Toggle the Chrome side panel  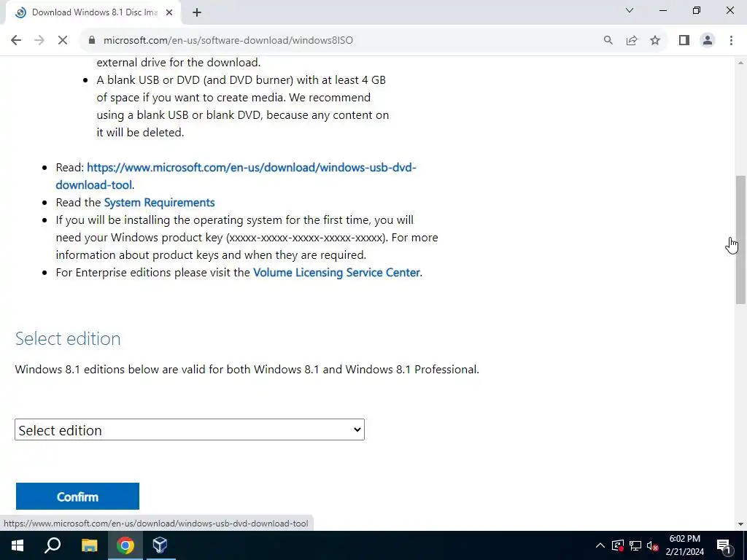684,40
